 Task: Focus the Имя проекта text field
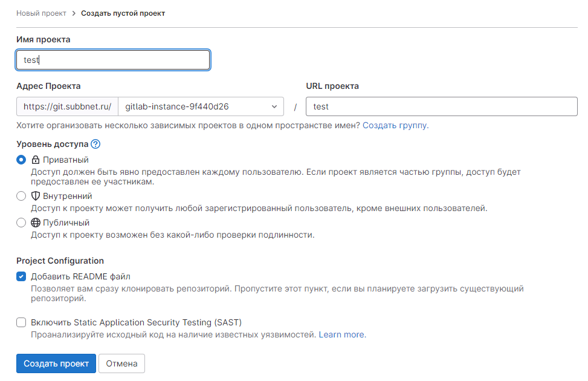[113, 60]
